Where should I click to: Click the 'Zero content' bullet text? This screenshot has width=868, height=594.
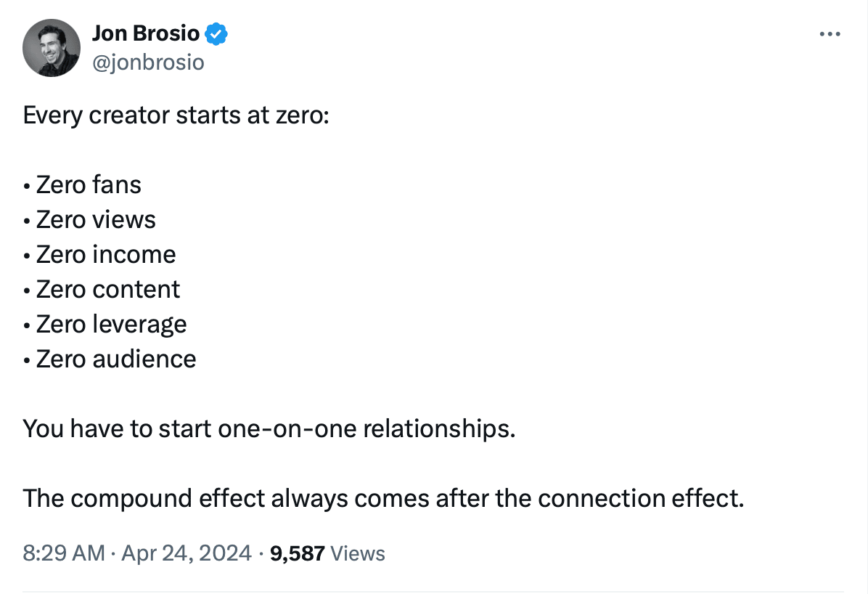[108, 290]
